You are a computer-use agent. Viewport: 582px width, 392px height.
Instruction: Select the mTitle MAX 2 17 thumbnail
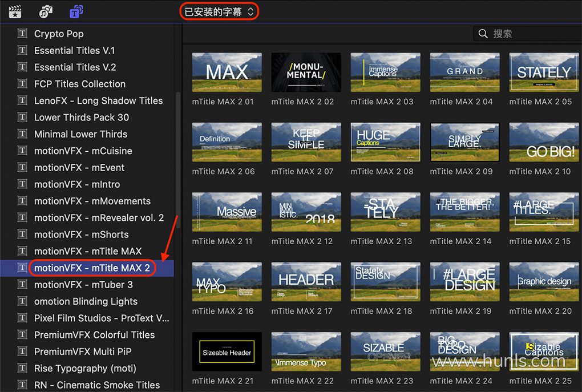(306, 282)
